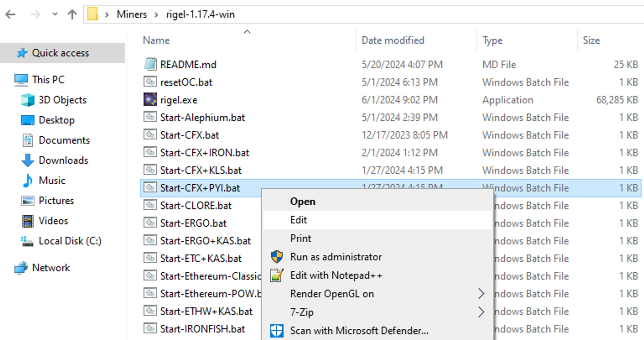Click Miners in the address breadcrumb

click(x=131, y=15)
